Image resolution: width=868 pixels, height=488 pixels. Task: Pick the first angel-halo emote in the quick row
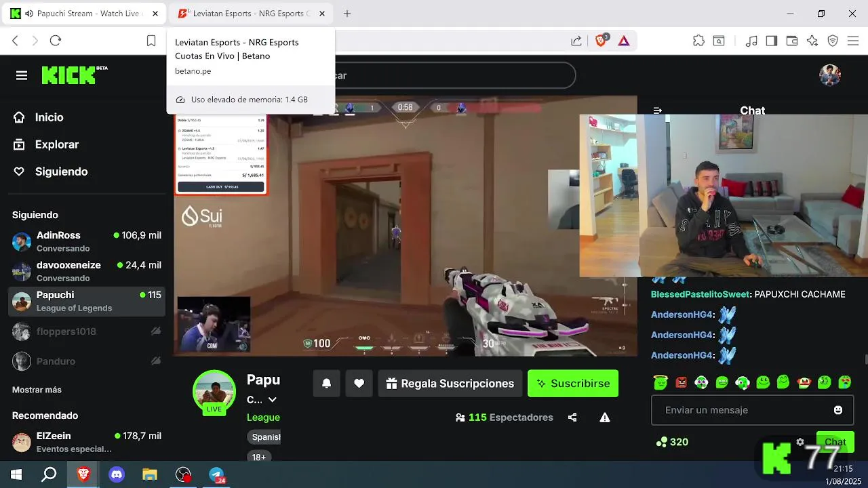coord(660,382)
